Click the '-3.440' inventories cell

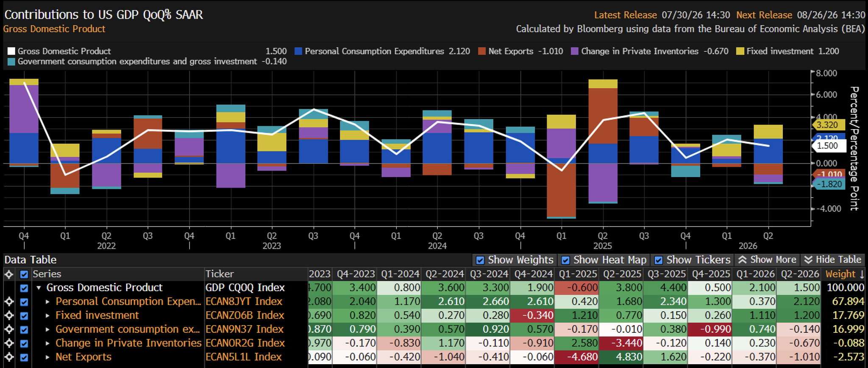tap(621, 343)
